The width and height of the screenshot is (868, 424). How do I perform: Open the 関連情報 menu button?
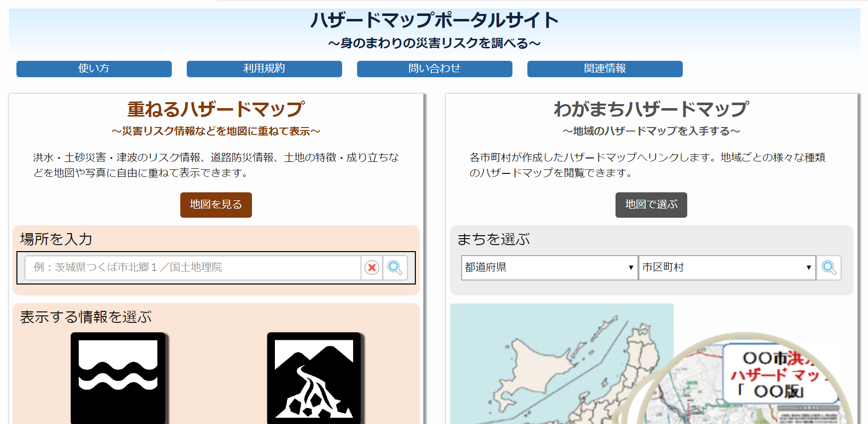click(x=605, y=69)
